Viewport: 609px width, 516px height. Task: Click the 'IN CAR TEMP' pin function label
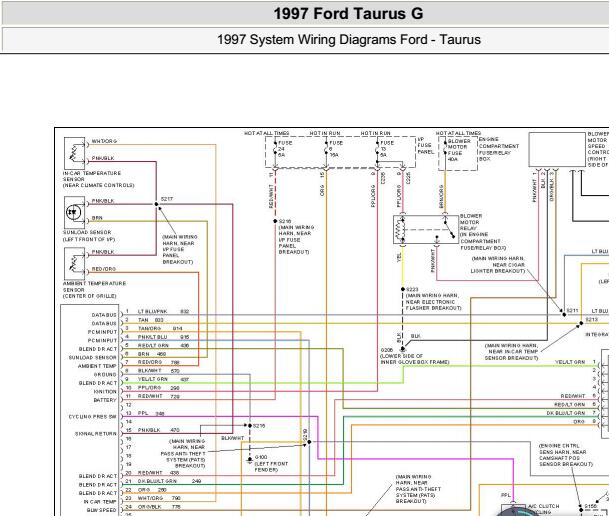pyautogui.click(x=100, y=502)
